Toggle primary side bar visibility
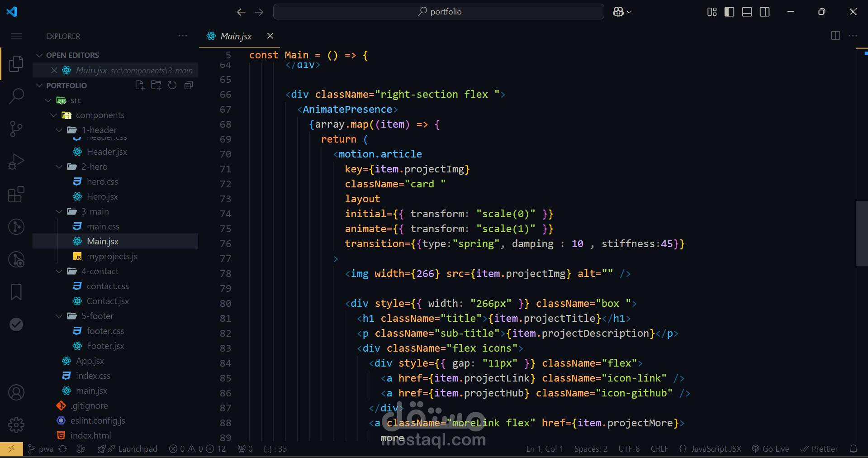 pyautogui.click(x=729, y=12)
